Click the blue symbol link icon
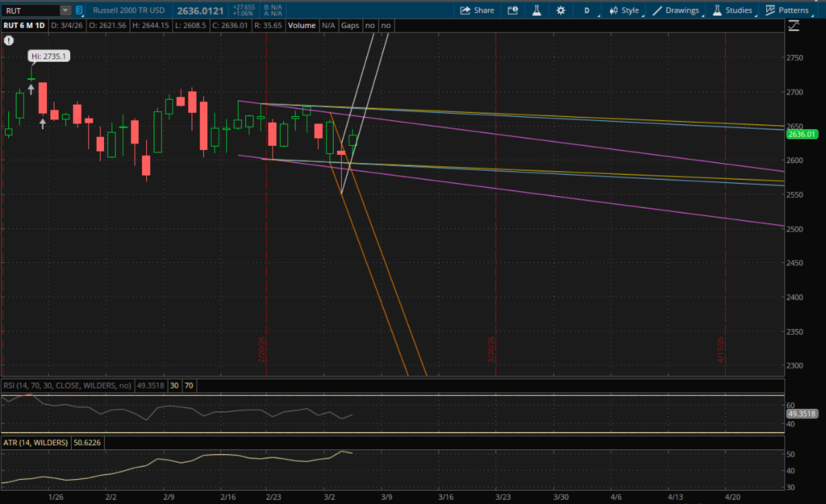The width and height of the screenshot is (826, 504). tap(78, 10)
